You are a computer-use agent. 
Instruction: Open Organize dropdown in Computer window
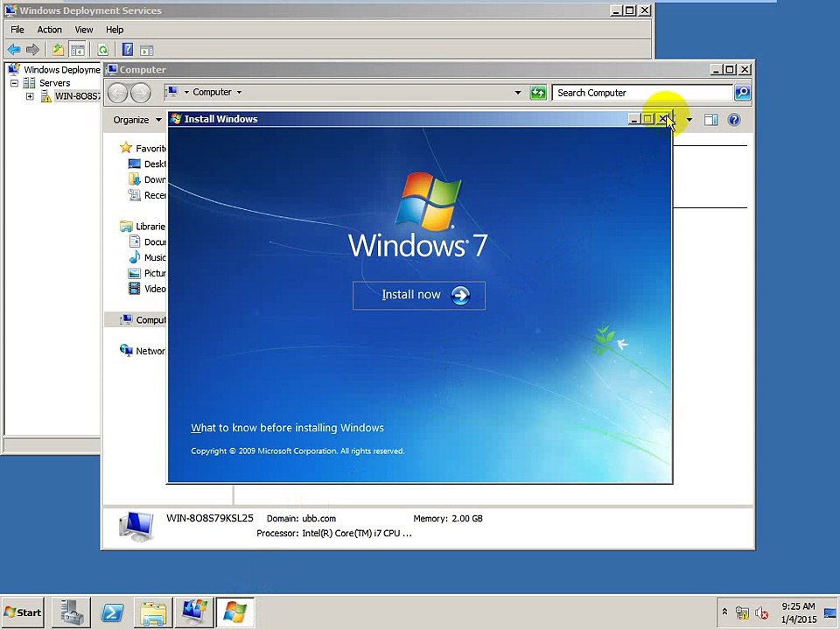(x=137, y=120)
